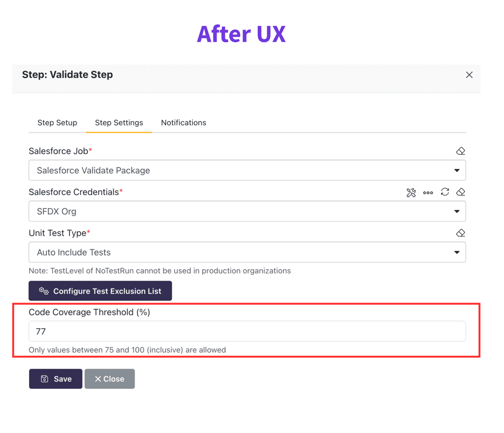This screenshot has width=504, height=433.
Task: Clear the Unit Test Type eraser icon
Action: tap(460, 233)
